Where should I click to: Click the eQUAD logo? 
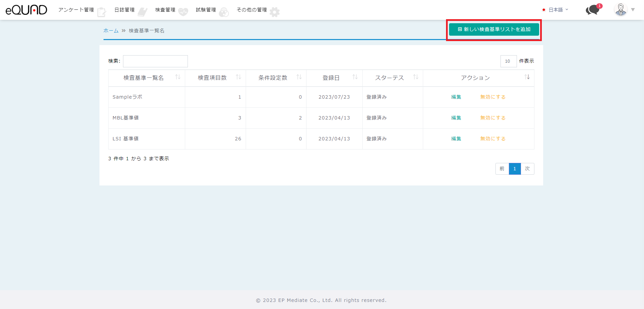[26, 10]
